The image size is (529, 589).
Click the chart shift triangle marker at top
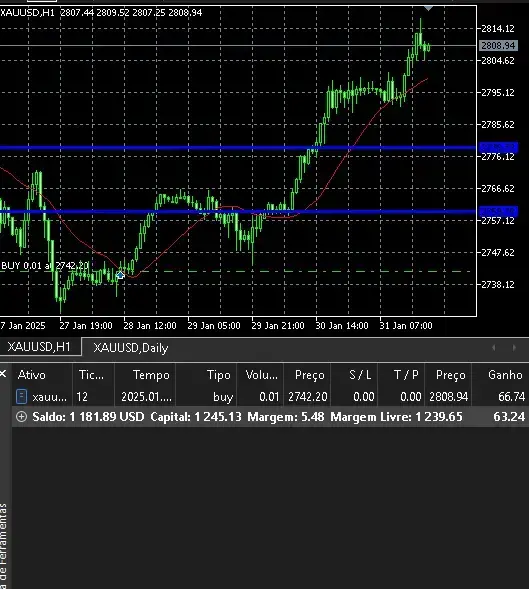[x=428, y=8]
